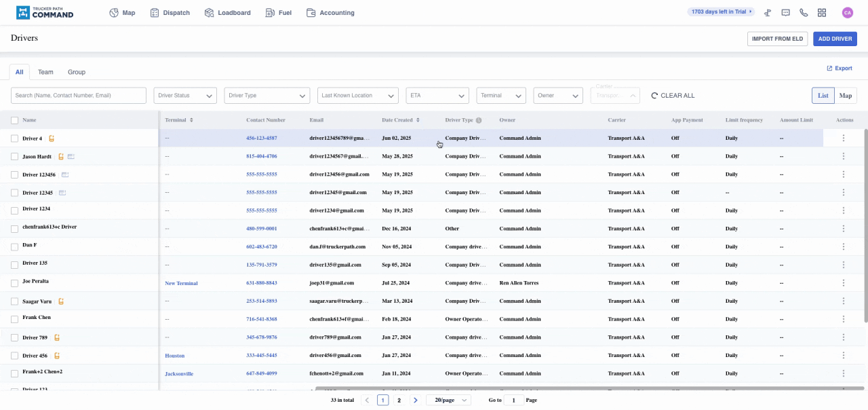Export the drivers list
868x410 pixels.
(840, 69)
